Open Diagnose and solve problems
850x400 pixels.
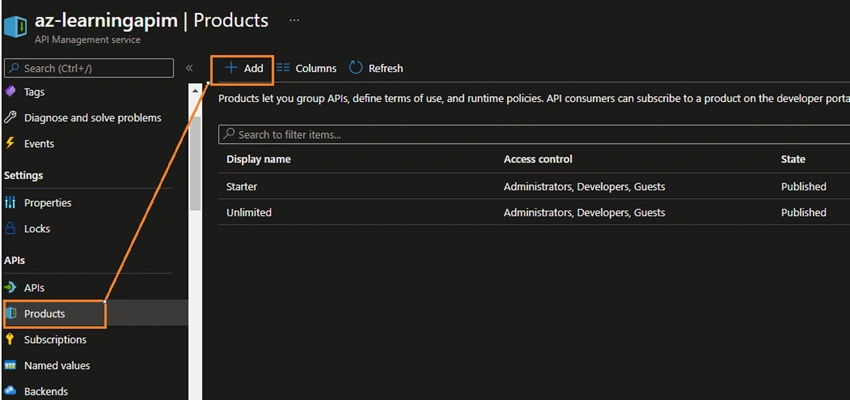[x=93, y=118]
